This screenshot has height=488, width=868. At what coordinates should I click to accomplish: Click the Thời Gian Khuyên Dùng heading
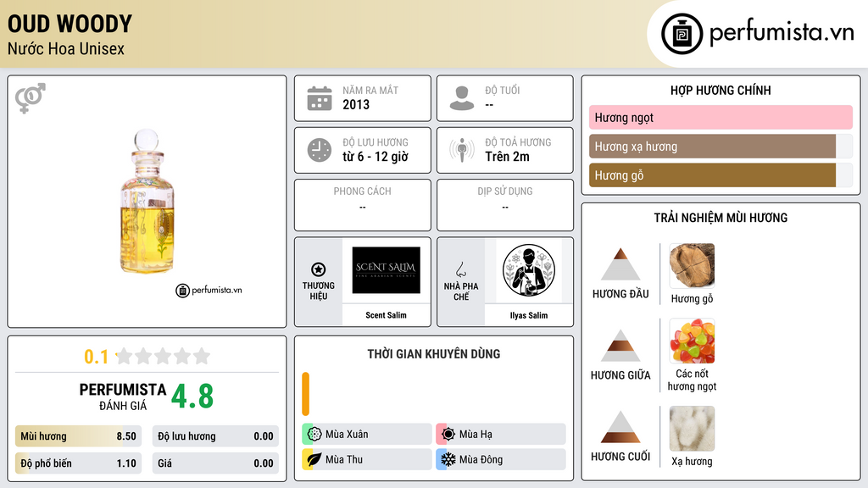point(434,353)
